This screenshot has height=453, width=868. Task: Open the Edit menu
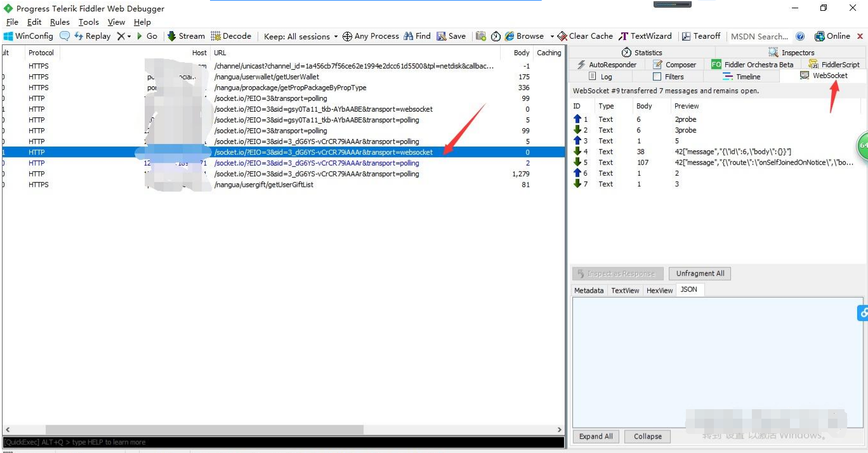coord(34,22)
